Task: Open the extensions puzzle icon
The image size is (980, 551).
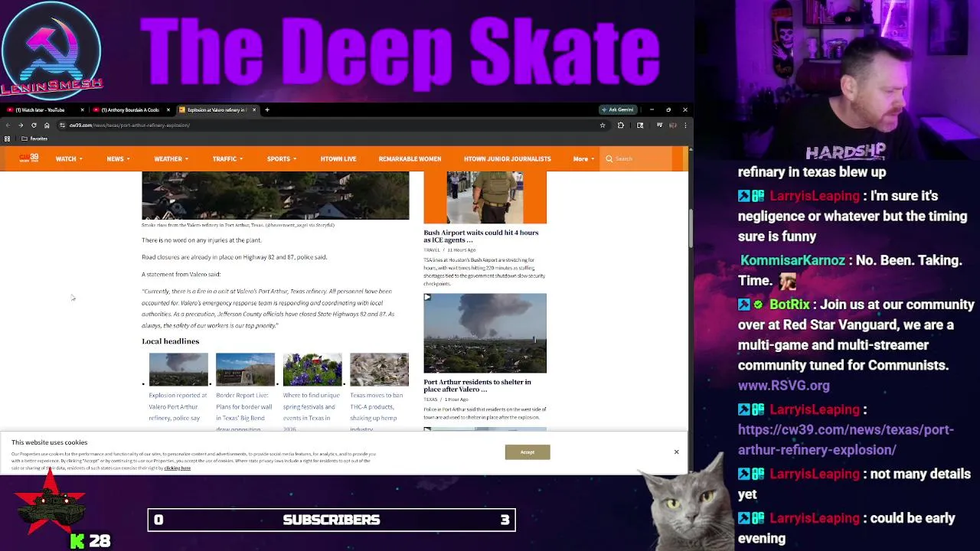Action: point(621,125)
